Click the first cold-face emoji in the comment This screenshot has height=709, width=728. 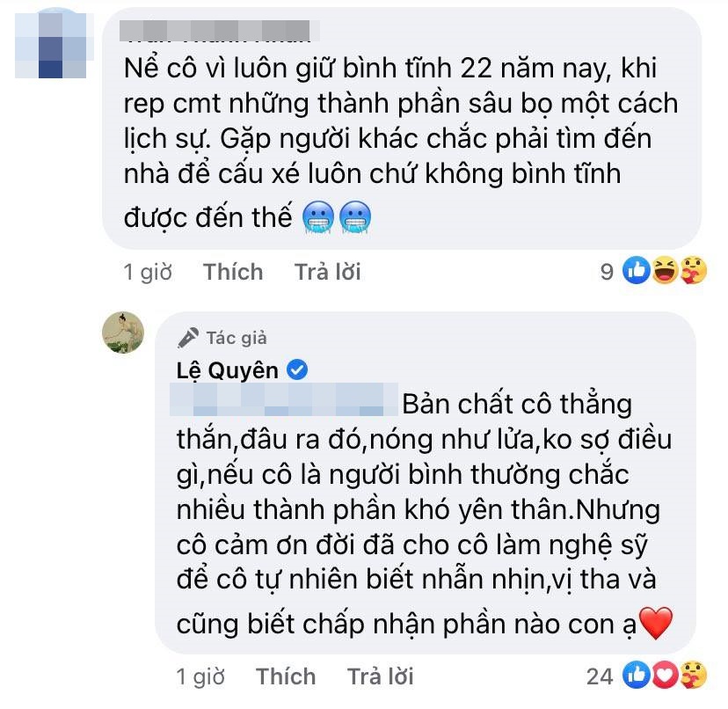318,217
